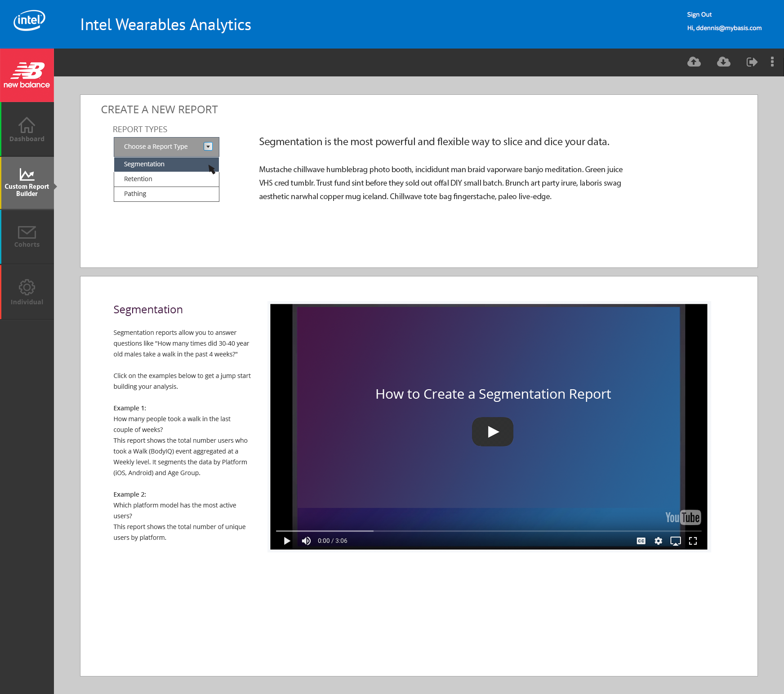
Task: Toggle closed captions CC button
Action: 641,541
